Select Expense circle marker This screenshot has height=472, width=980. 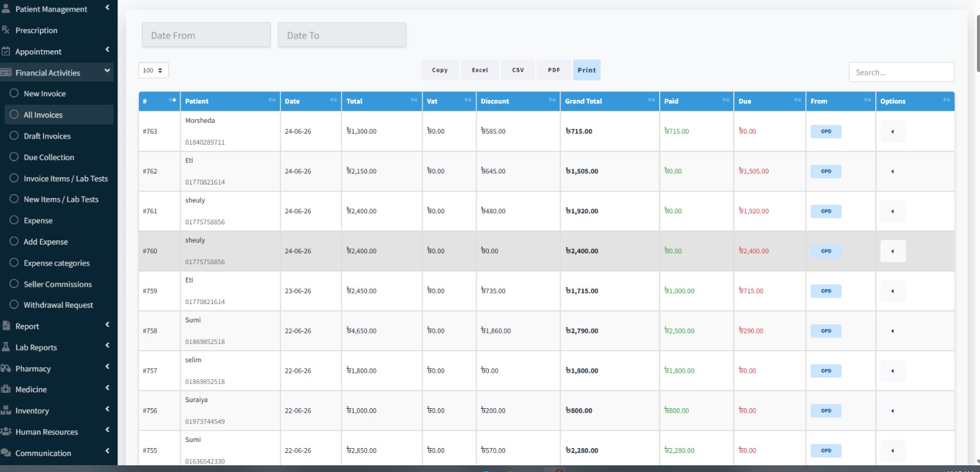pyautogui.click(x=14, y=220)
